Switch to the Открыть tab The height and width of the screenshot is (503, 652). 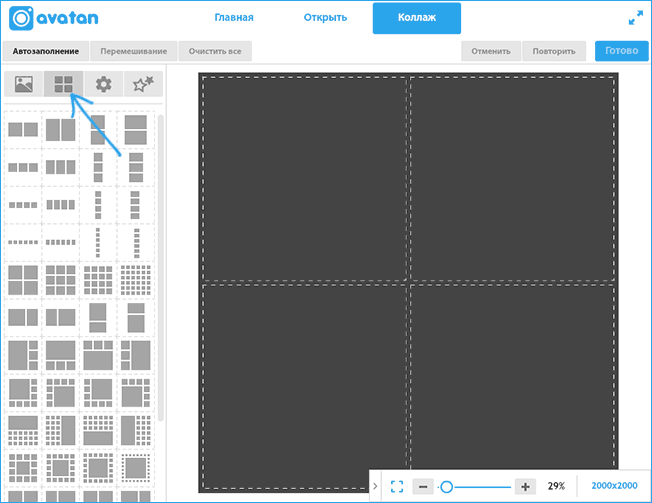[x=325, y=17]
